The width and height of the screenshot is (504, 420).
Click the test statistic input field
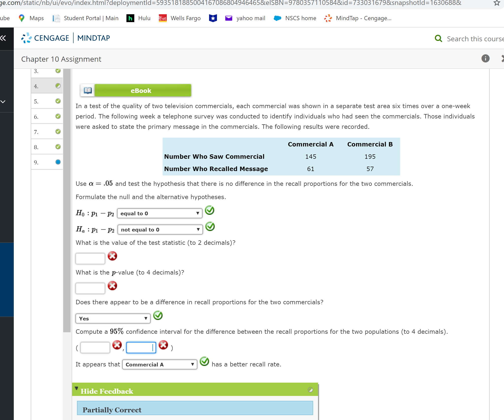click(x=90, y=259)
